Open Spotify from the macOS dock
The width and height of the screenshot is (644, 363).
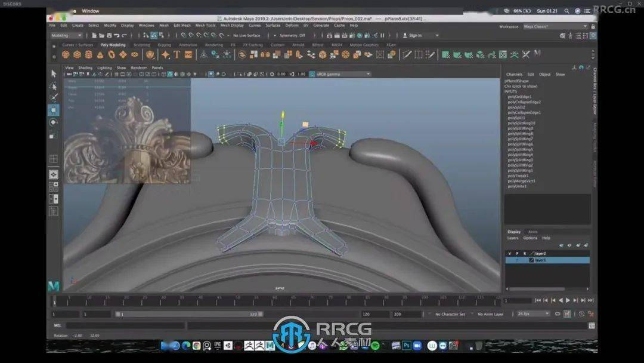pos(375,346)
